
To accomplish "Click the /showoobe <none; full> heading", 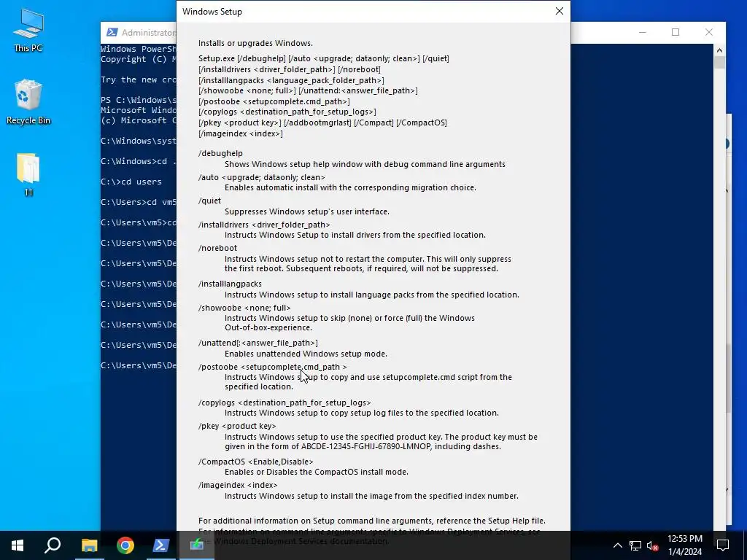I will [244, 308].
